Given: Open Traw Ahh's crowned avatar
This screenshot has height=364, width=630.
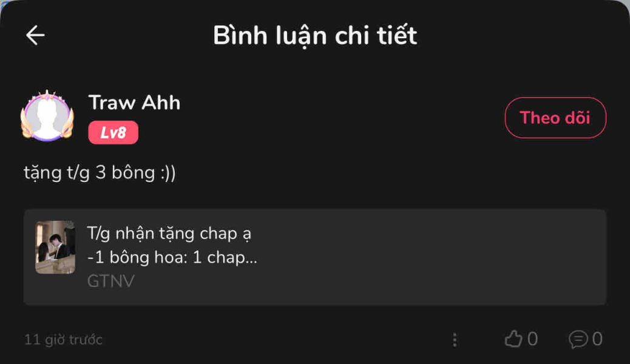Looking at the screenshot, I should [47, 116].
